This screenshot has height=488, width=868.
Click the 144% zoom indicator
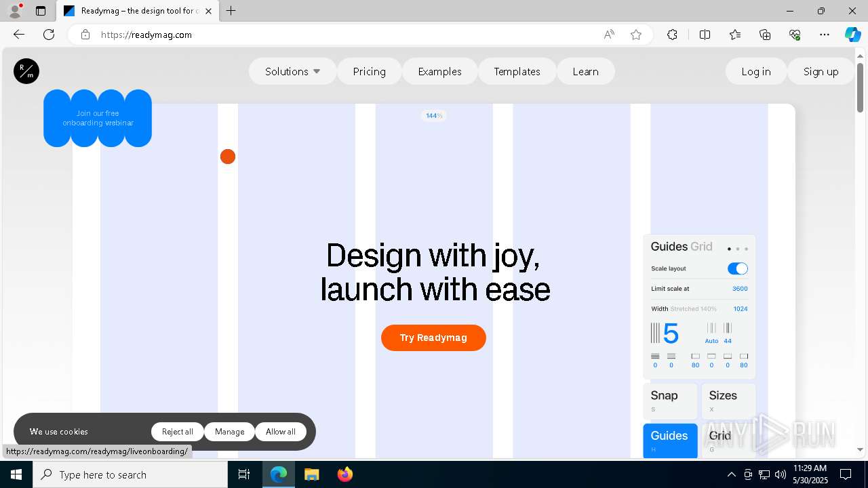point(434,116)
